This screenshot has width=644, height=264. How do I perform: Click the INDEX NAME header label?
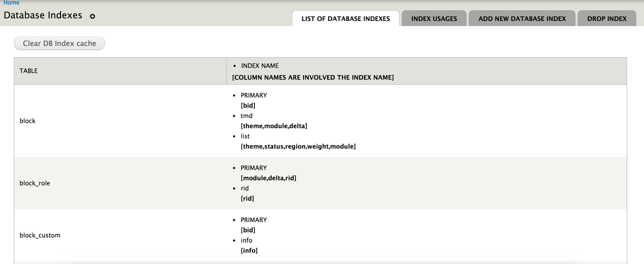[x=260, y=66]
